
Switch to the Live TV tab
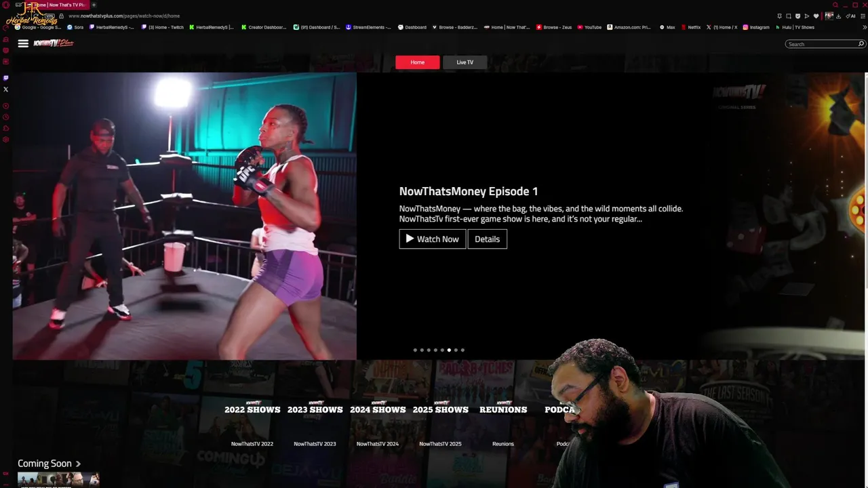click(x=465, y=62)
